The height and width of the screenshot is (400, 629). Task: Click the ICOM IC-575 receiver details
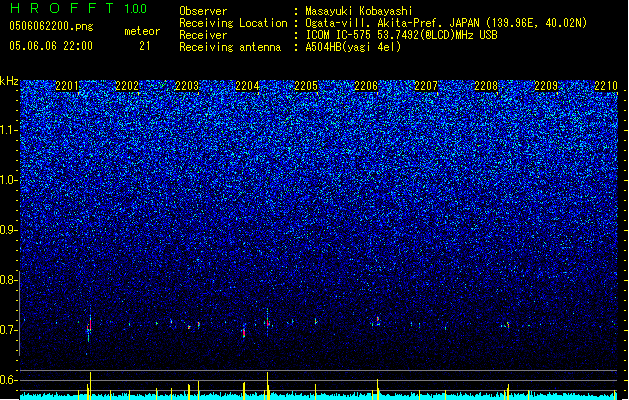pyautogui.click(x=401, y=35)
